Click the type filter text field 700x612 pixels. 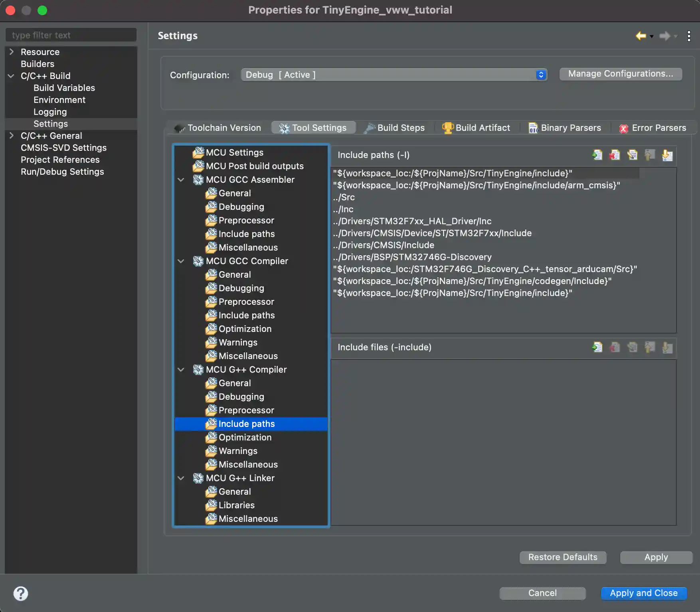[71, 35]
